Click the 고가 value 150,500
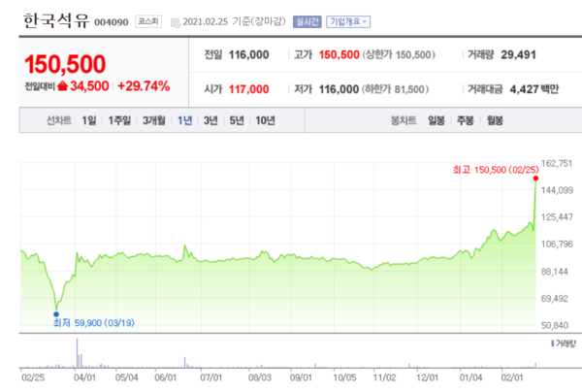582x392 pixels. 339,55
